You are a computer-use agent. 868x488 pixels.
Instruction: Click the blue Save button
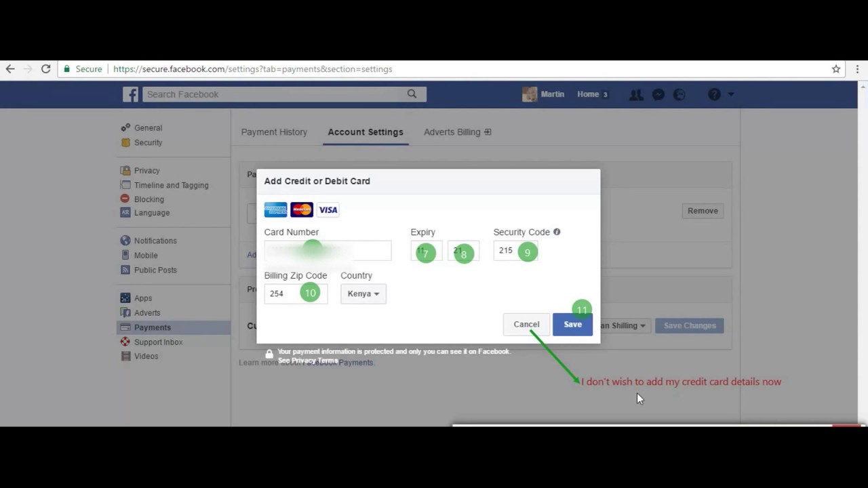pos(572,325)
